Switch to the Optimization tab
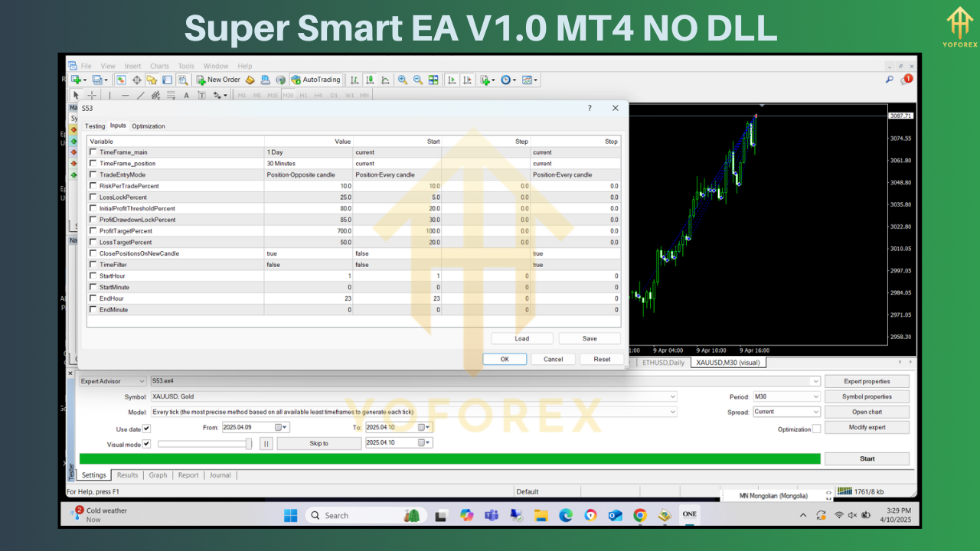Viewport: 980px width, 551px height. tap(148, 126)
